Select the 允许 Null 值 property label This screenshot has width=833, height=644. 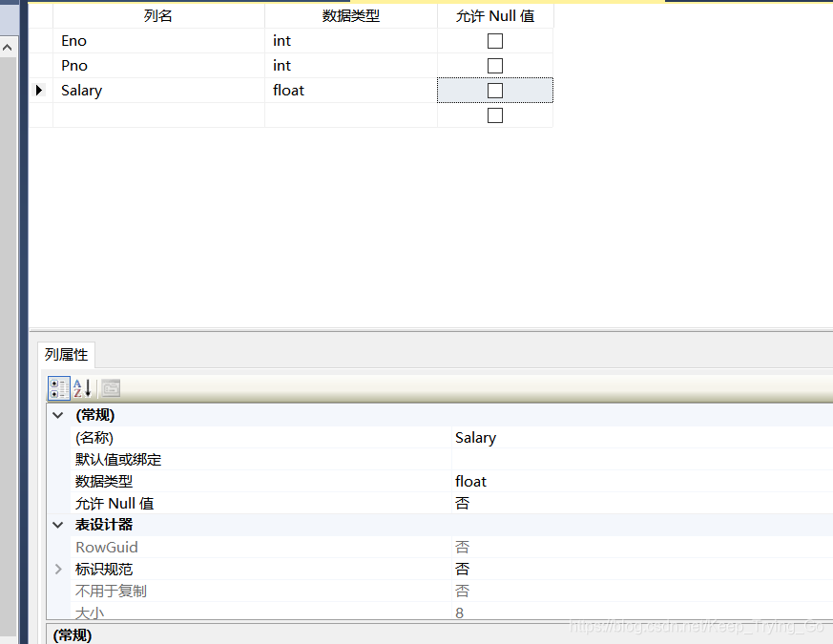[x=115, y=503]
